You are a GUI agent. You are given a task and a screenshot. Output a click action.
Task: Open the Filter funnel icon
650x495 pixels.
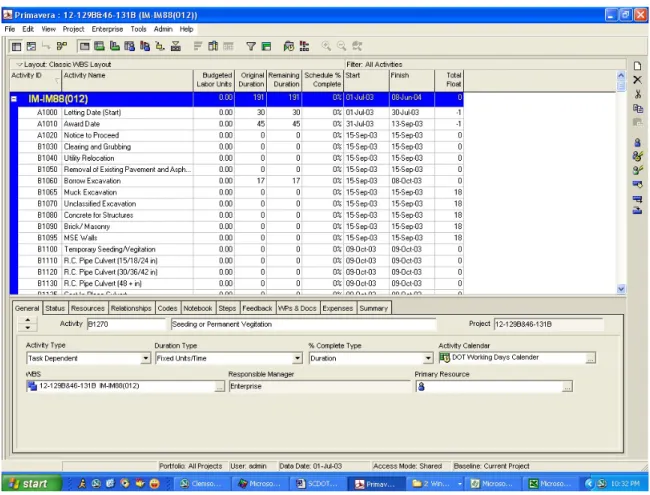pos(251,46)
